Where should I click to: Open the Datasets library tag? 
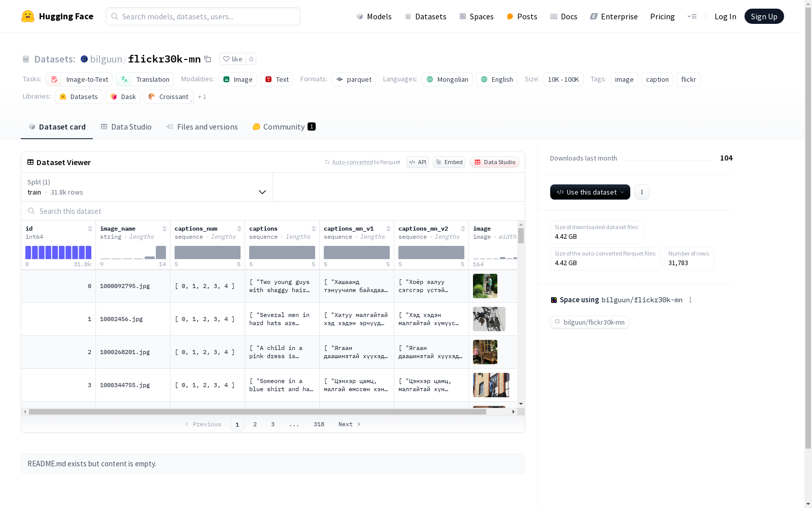coord(79,97)
